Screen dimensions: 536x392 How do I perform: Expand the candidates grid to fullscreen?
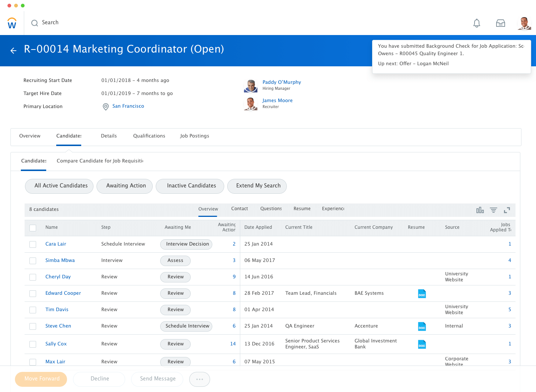pyautogui.click(x=507, y=210)
